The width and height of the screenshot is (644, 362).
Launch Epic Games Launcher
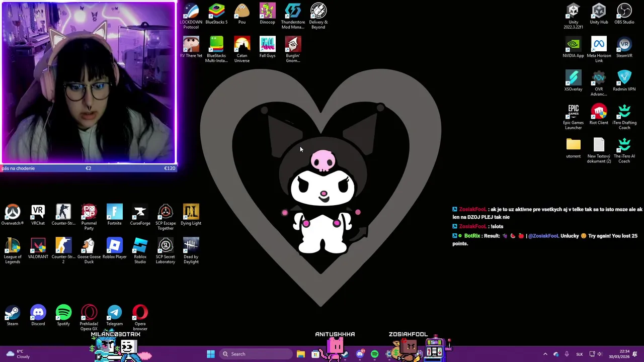(573, 117)
